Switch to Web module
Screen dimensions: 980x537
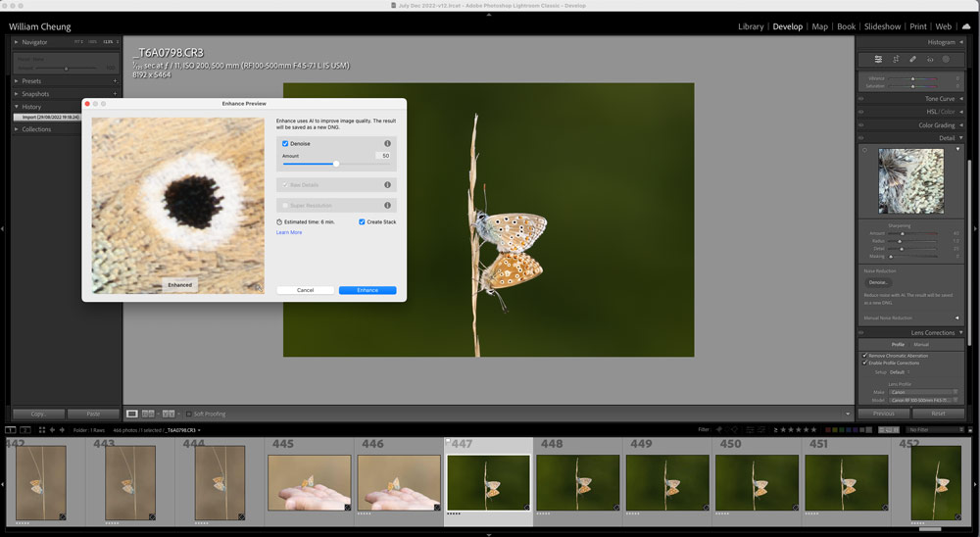coord(944,26)
